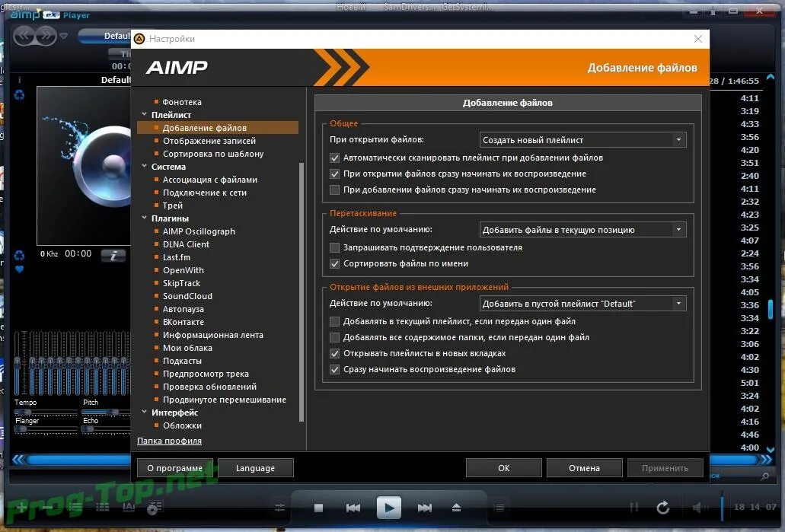Click the back arrow in player header
Screen dimensions: 785x532
24,36
